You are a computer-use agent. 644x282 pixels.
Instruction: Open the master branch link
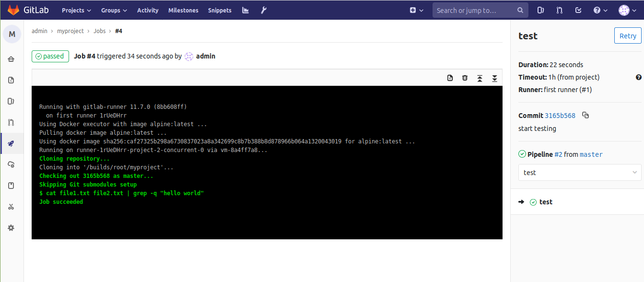pos(591,154)
